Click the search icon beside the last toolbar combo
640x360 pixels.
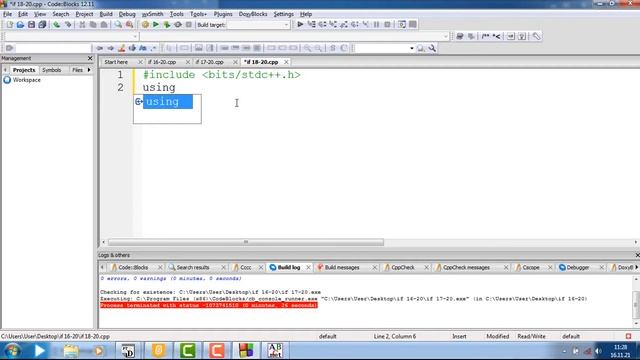pyautogui.click(x=421, y=48)
